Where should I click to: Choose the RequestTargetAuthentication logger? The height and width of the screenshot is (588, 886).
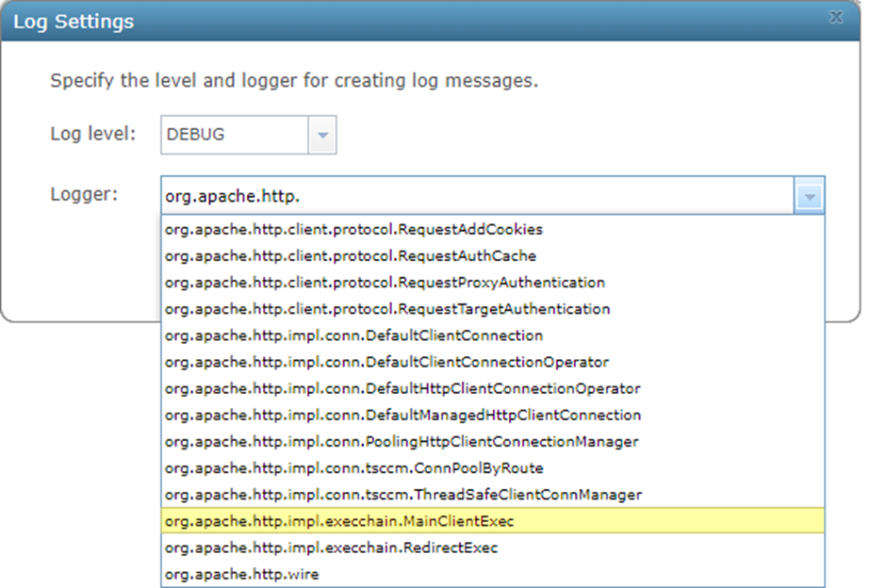493,309
